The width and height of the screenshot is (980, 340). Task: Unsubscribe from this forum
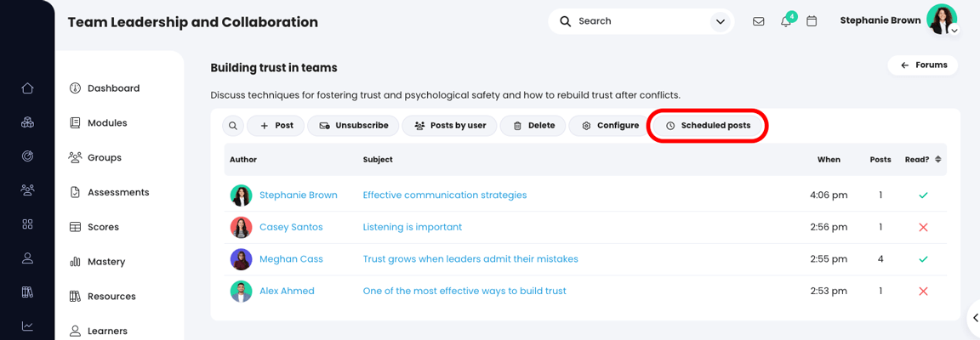354,126
